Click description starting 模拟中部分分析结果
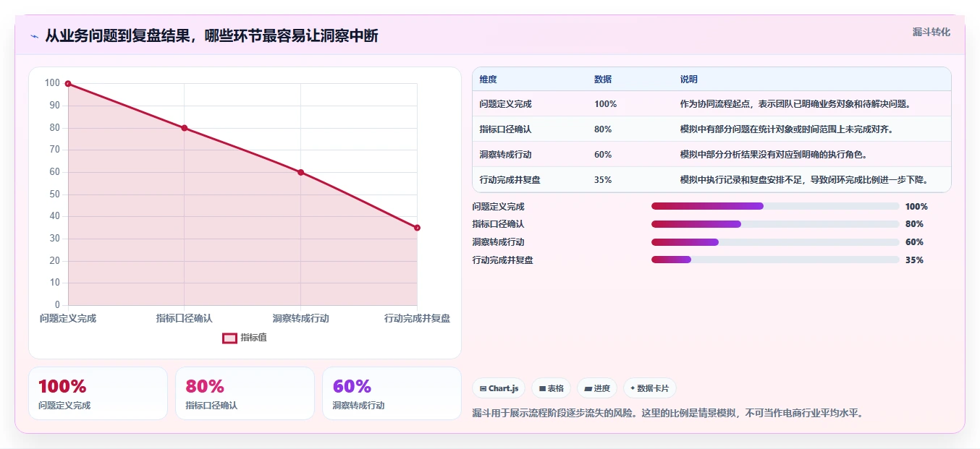The height and width of the screenshot is (449, 980). pyautogui.click(x=774, y=155)
